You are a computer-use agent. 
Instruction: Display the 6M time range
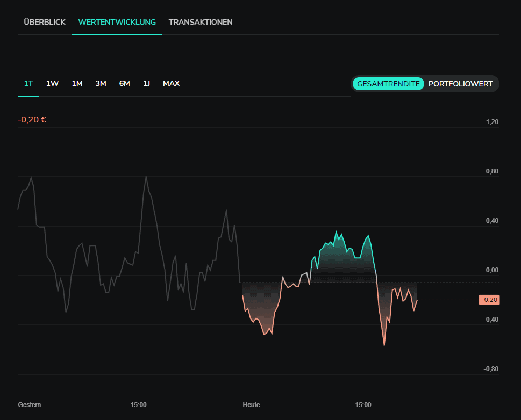pyautogui.click(x=124, y=83)
